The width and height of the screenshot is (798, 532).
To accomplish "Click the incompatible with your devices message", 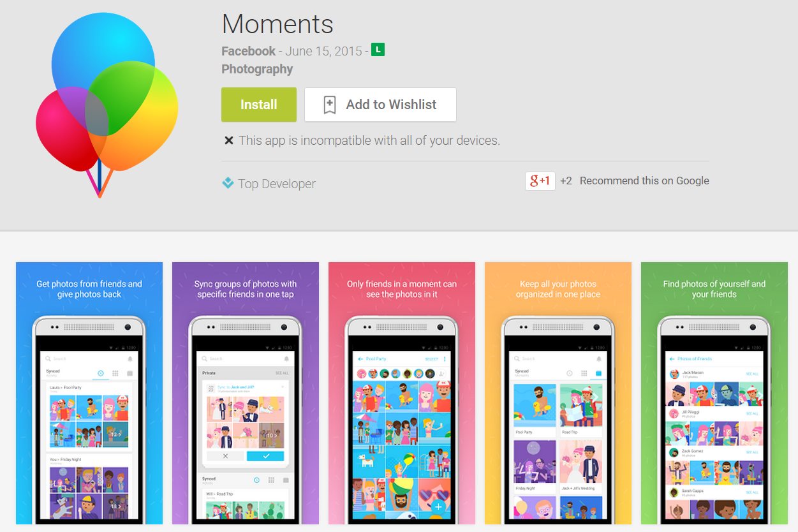I will (x=369, y=140).
